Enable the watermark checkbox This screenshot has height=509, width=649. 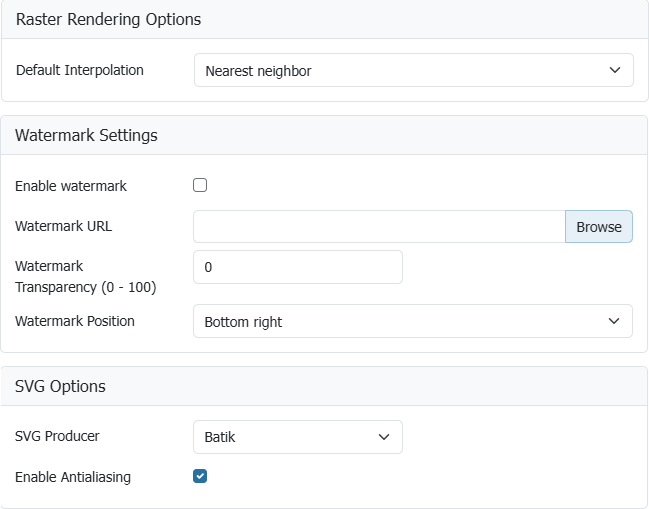coord(200,185)
